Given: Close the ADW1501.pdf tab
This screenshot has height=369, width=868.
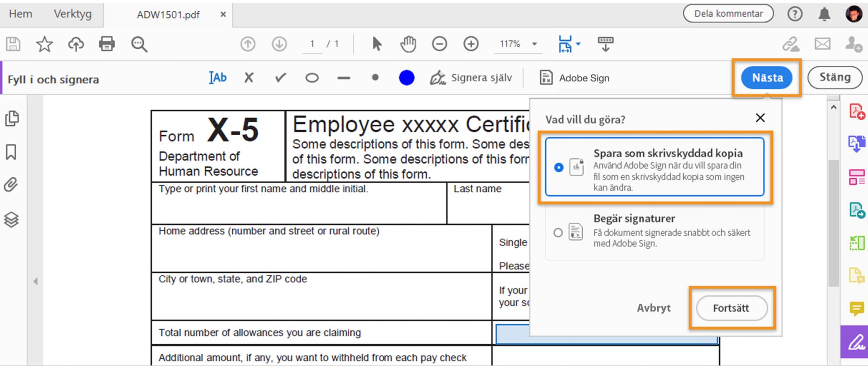Looking at the screenshot, I should [x=223, y=14].
